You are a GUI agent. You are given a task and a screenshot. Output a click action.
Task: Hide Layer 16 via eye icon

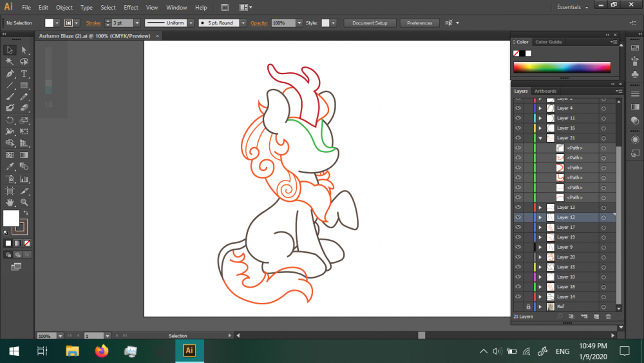[518, 128]
